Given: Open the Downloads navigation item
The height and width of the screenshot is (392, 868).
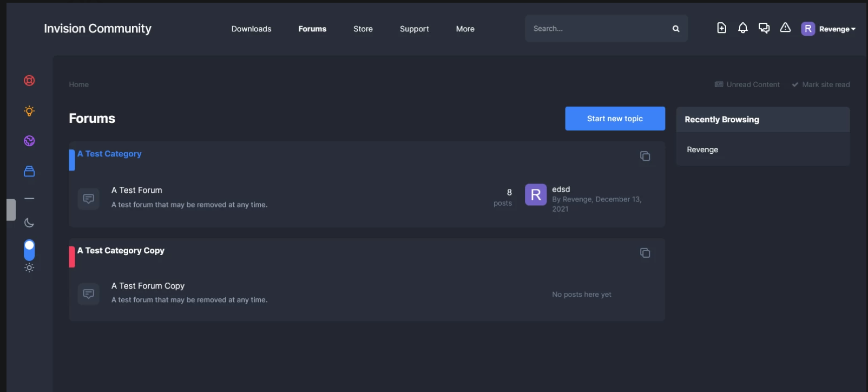Looking at the screenshot, I should (x=251, y=29).
